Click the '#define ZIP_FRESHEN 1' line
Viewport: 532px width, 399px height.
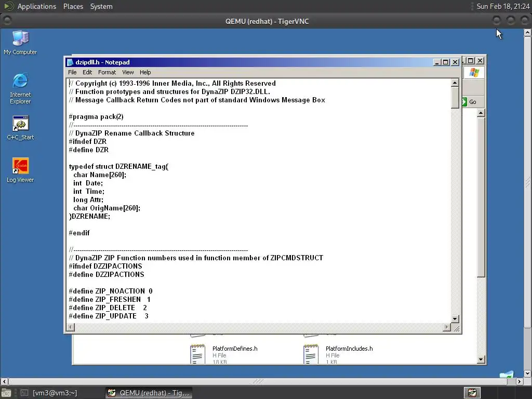[110, 300]
